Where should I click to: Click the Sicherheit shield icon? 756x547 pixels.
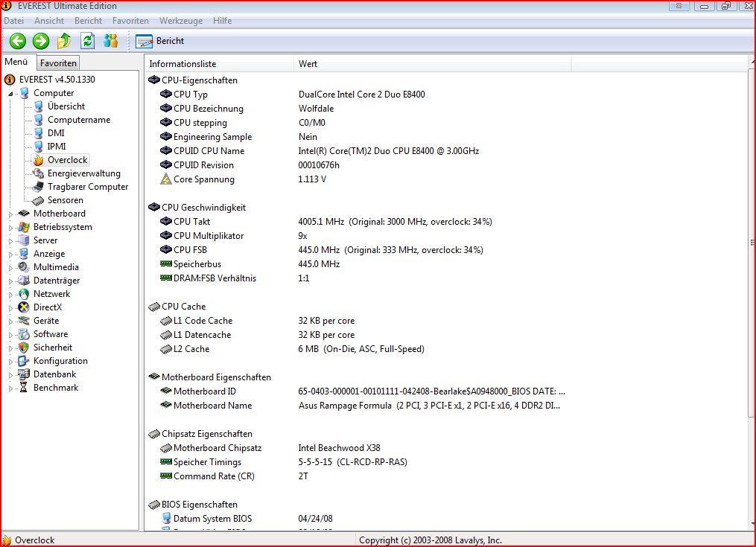click(x=24, y=348)
